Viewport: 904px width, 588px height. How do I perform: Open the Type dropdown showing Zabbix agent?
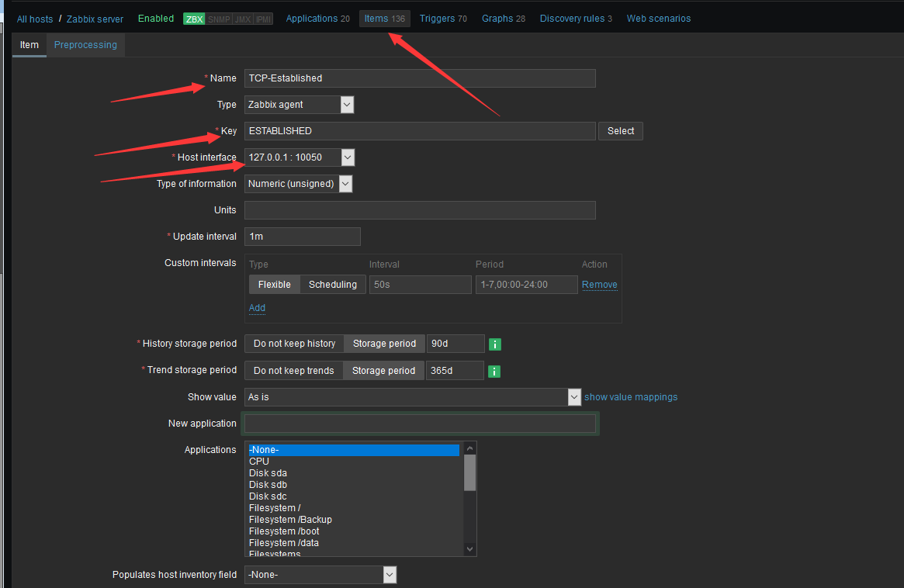pos(347,104)
